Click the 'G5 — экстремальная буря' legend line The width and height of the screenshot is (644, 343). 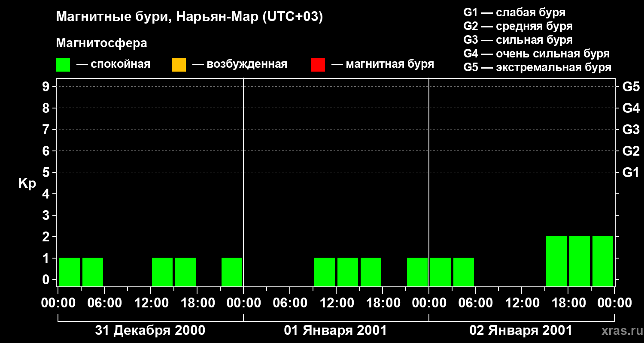(x=538, y=67)
